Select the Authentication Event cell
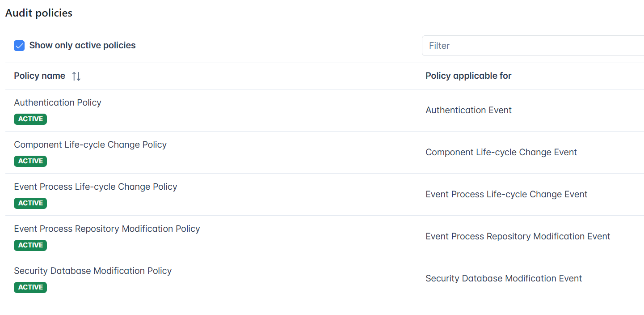Viewport: 644px width, 315px height. [x=468, y=110]
